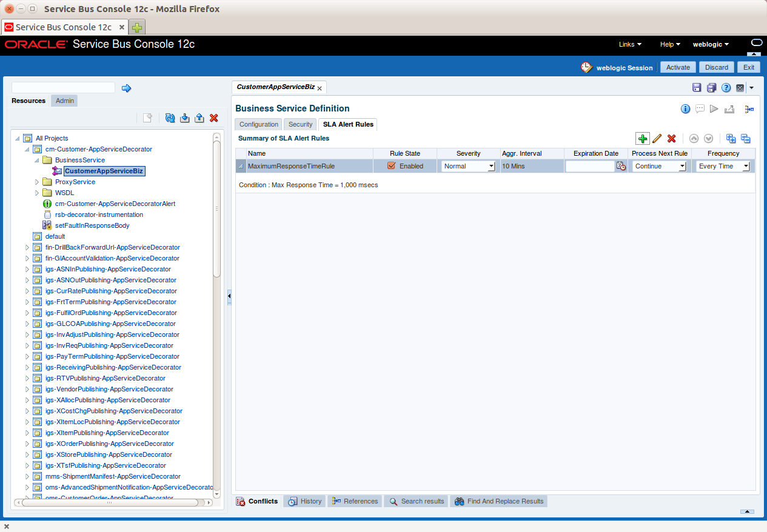Export resources icon in navigator
This screenshot has width=767, height=532.
point(199,118)
